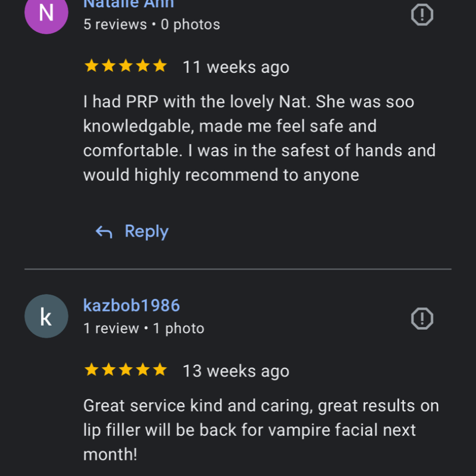Open kazbob1986's grey k avatar

(46, 316)
